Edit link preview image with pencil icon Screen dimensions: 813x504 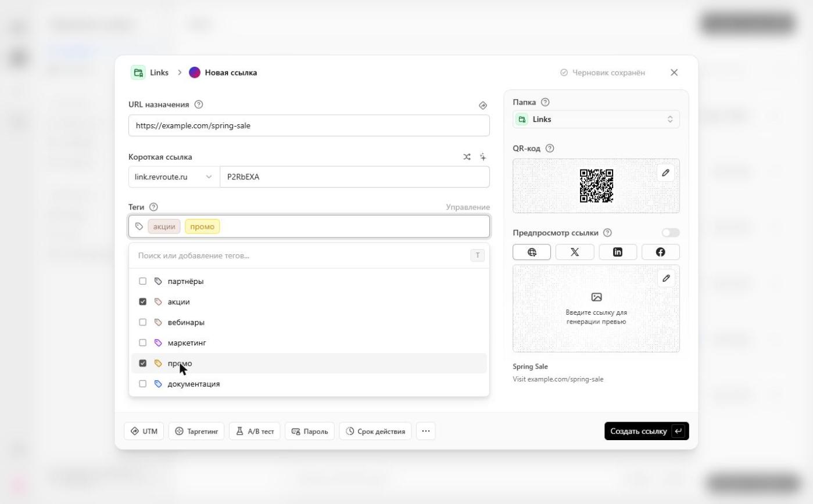click(666, 278)
